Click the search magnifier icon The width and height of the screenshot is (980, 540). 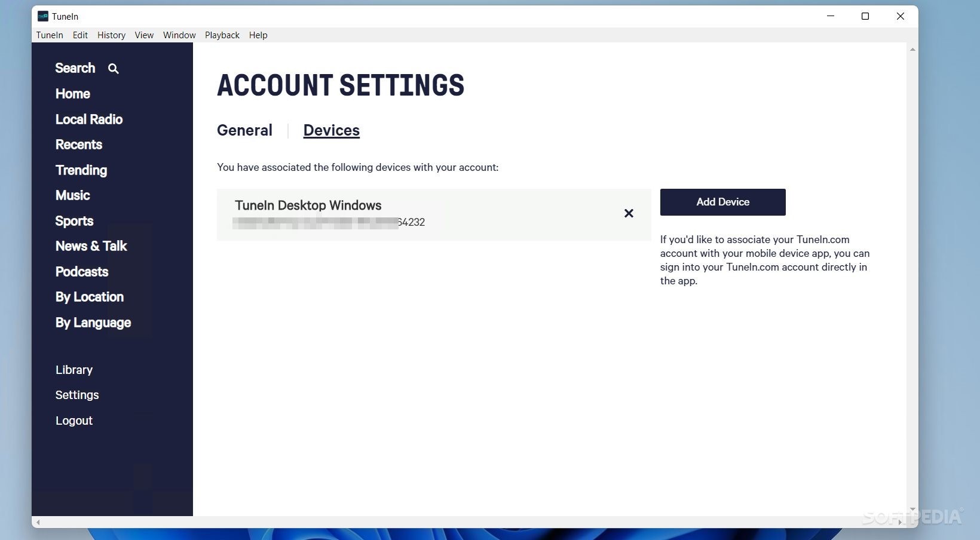114,69
